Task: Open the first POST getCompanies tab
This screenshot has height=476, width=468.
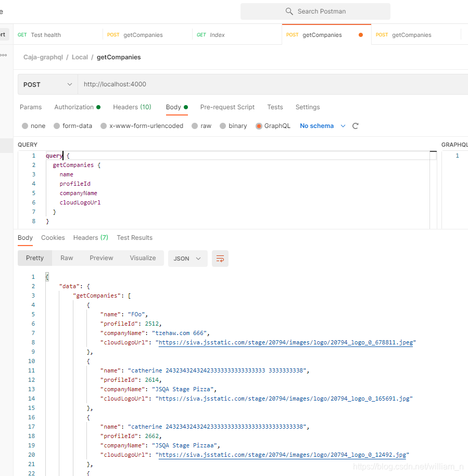Action: [135, 35]
